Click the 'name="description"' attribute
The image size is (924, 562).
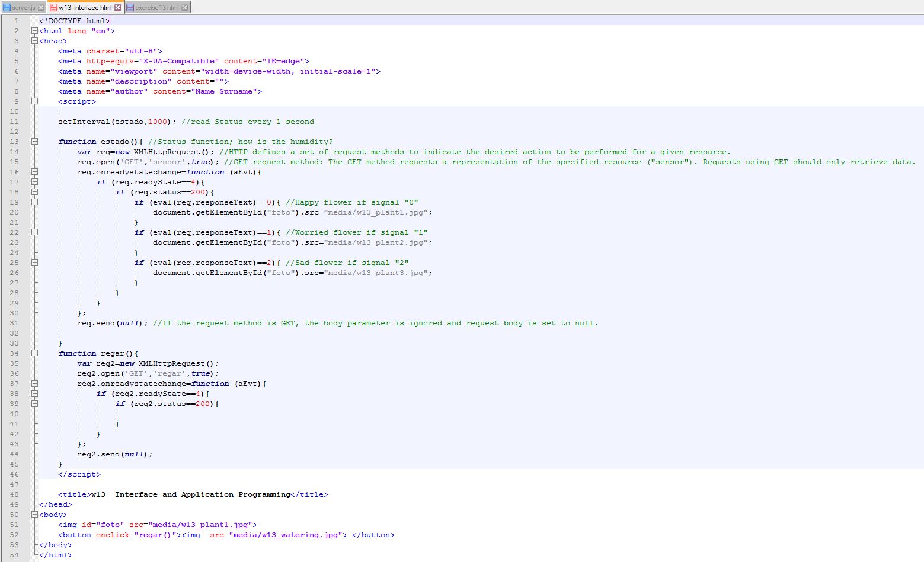click(x=129, y=81)
